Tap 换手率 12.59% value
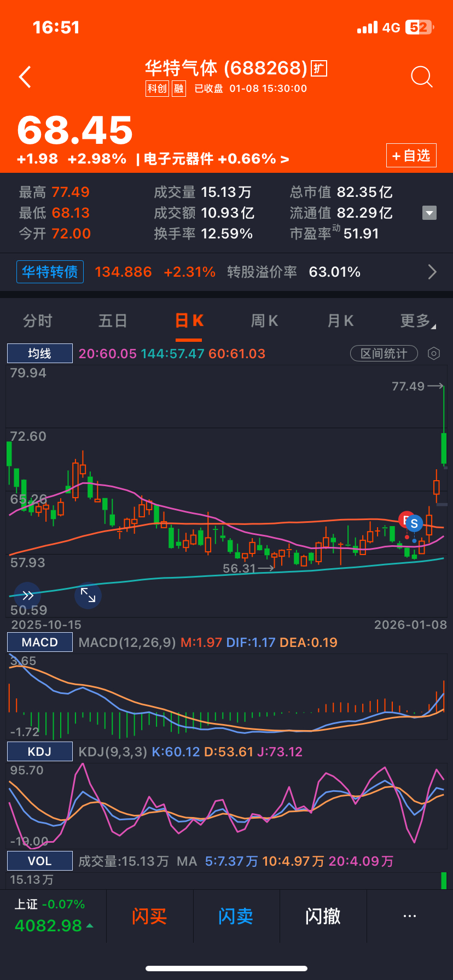The height and width of the screenshot is (980, 453). coord(227,234)
